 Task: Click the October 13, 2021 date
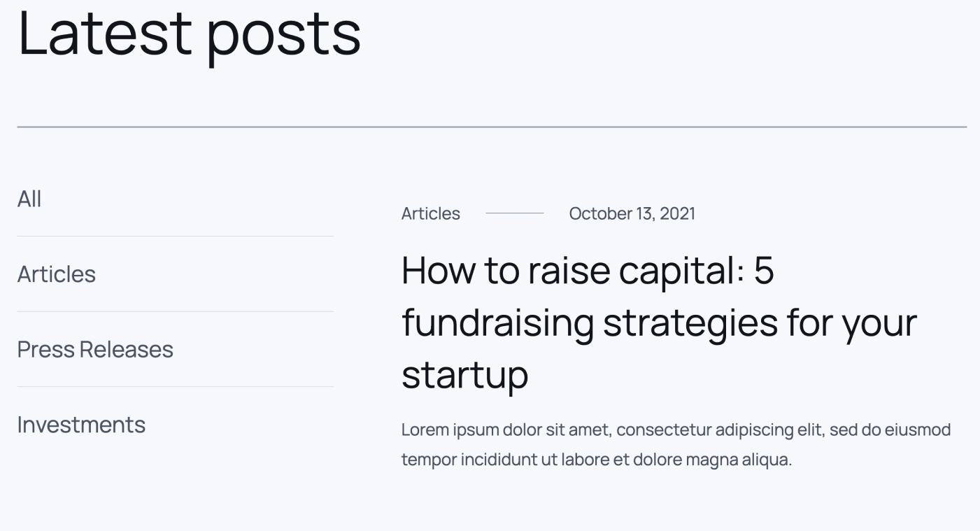pos(632,213)
